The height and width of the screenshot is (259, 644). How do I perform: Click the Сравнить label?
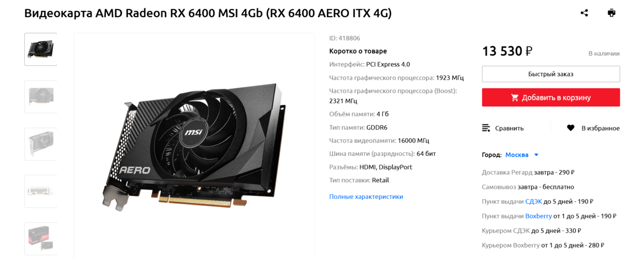click(x=509, y=128)
